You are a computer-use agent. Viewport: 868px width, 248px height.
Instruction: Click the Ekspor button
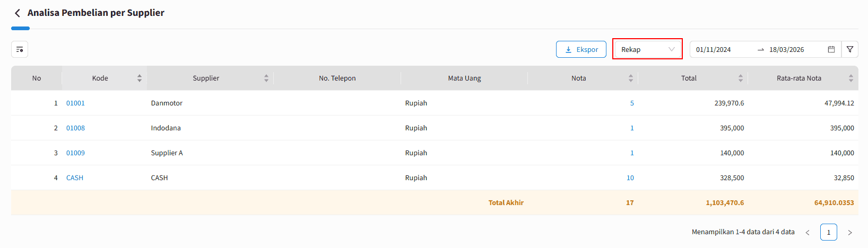[581, 49]
